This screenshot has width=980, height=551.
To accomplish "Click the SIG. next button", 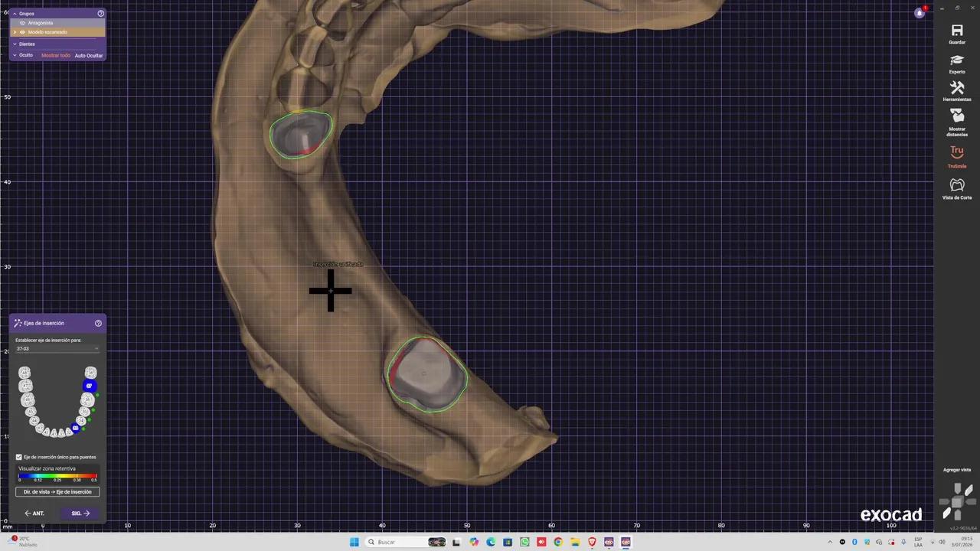I will coord(80,514).
